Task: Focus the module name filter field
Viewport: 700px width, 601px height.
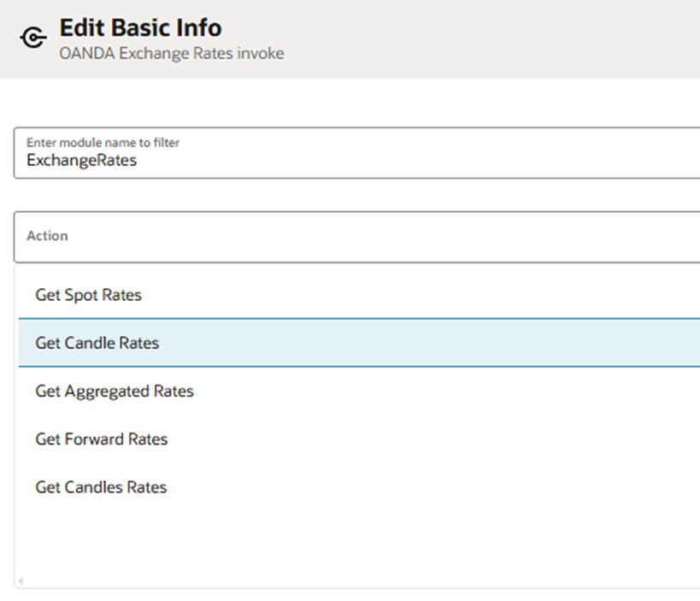Action: tap(359, 153)
